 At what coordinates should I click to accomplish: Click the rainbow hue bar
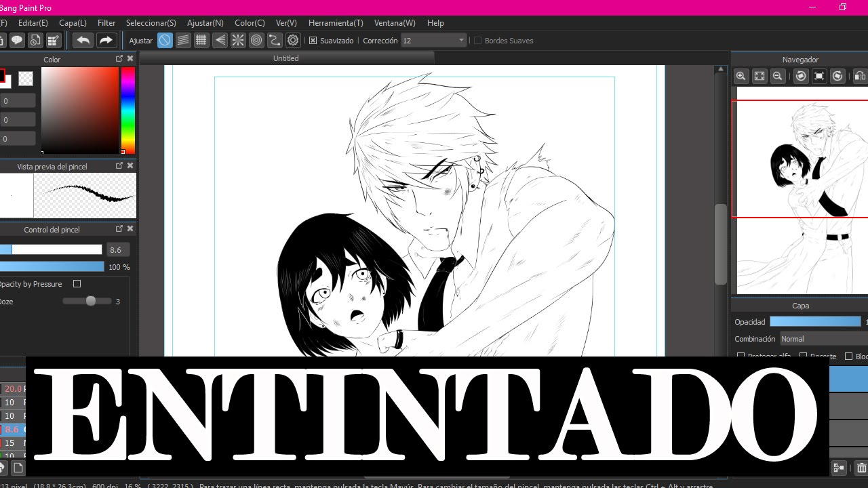[x=128, y=110]
